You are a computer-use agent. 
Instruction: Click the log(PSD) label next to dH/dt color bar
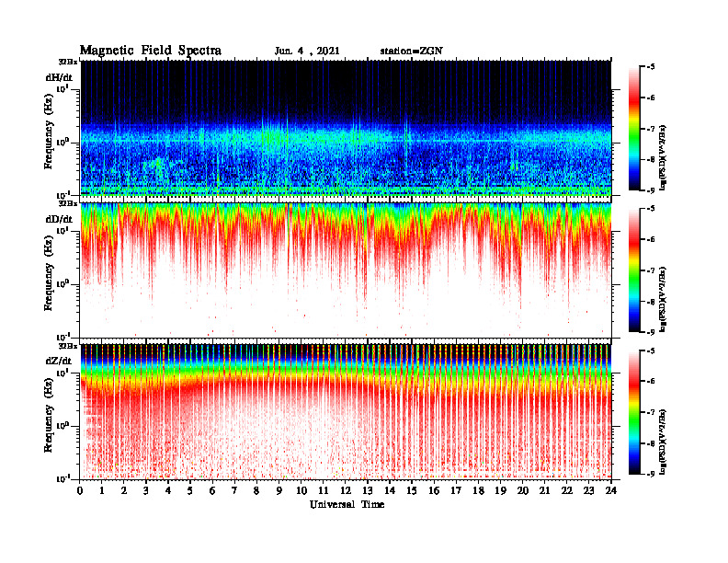pos(664,157)
